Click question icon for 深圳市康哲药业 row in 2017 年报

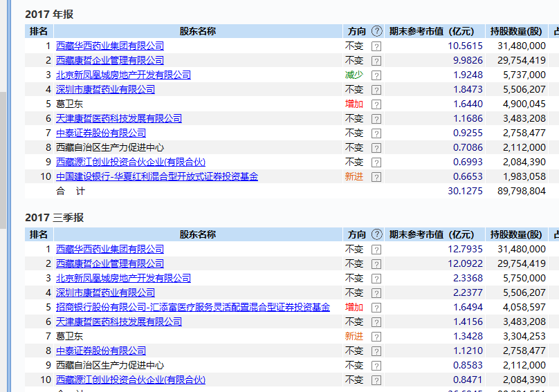click(x=376, y=90)
